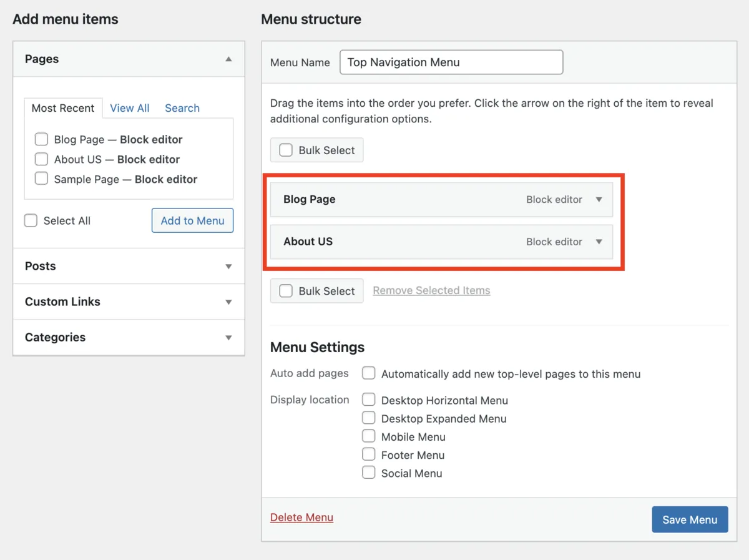Switch to the Most Recent tab
This screenshot has height=560, width=749.
point(63,108)
